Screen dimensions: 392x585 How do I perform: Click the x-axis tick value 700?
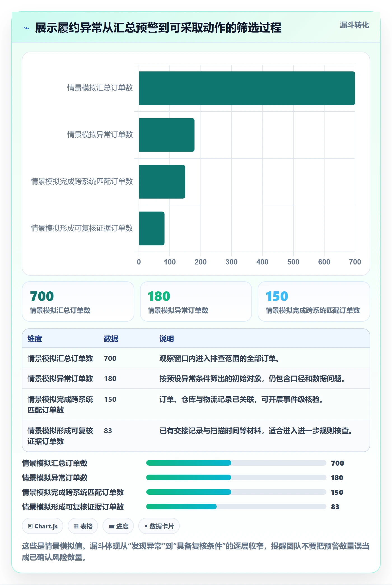pyautogui.click(x=355, y=262)
